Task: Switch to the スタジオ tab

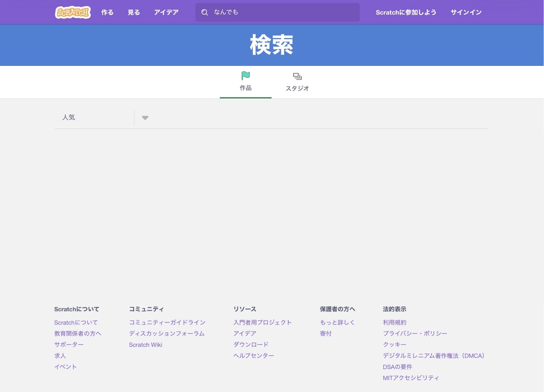Action: 297,82
